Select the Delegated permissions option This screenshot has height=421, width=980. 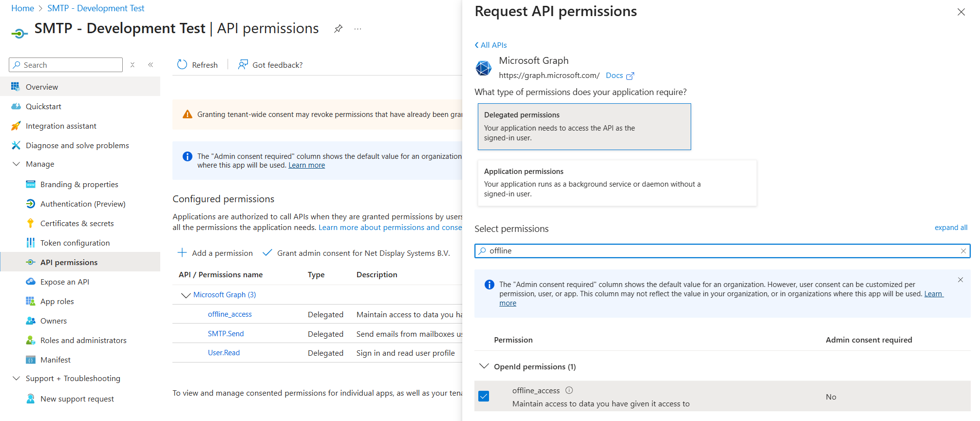click(584, 127)
